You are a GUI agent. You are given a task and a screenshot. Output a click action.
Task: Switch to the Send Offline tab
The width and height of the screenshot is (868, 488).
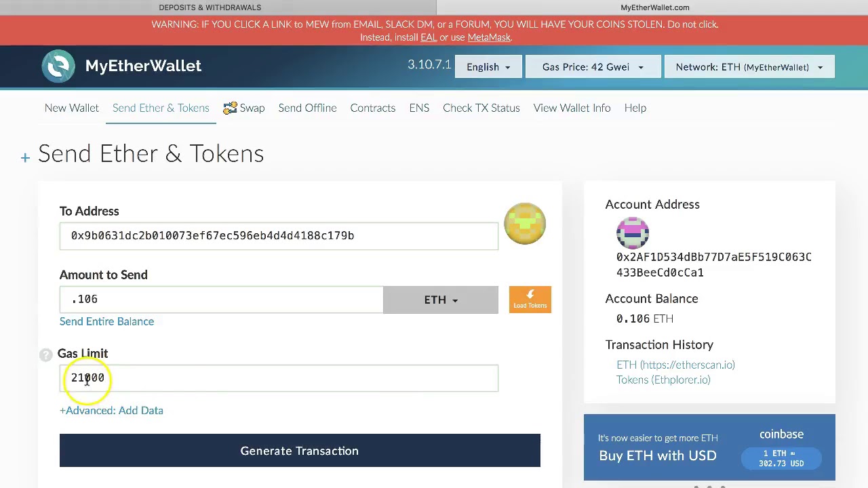point(307,108)
